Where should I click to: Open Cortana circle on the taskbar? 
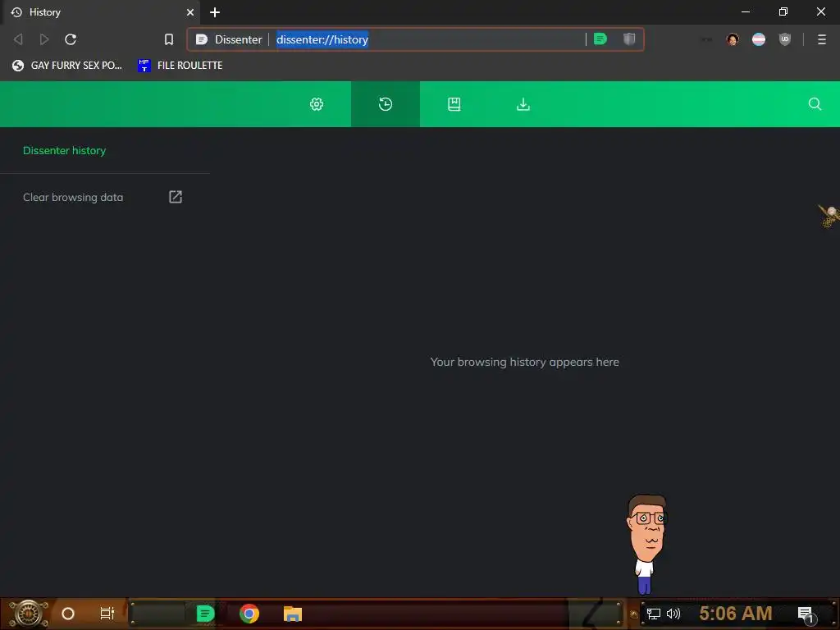pos(68,614)
